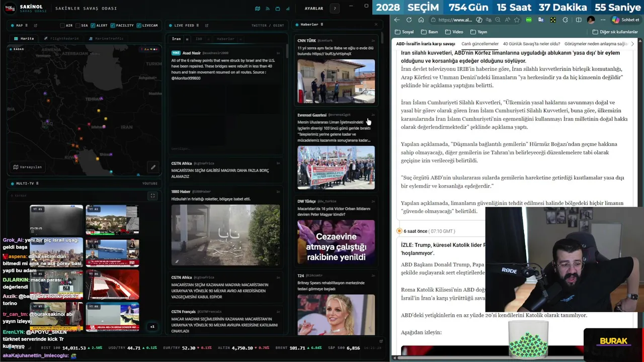Click the translate icon in address bar
The width and height of the screenshot is (644, 362).
(489, 20)
